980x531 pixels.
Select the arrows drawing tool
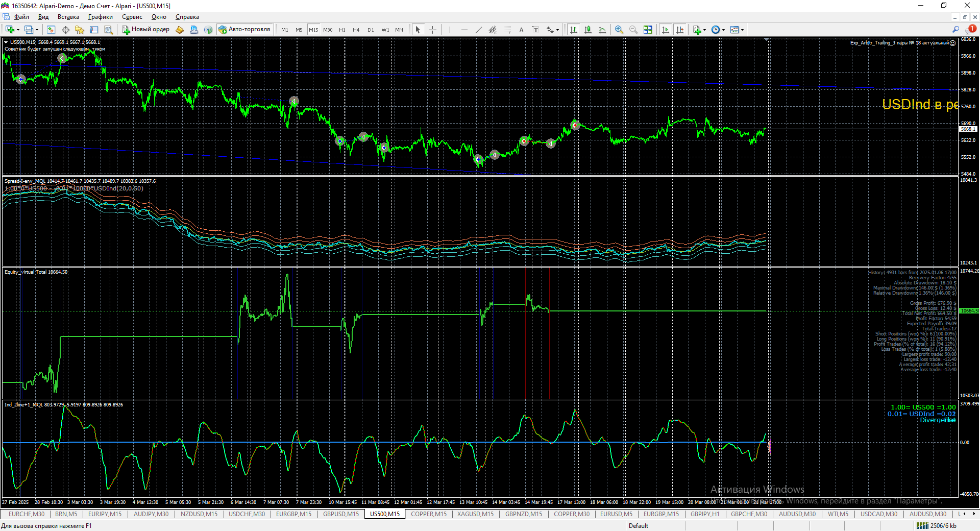tap(550, 30)
